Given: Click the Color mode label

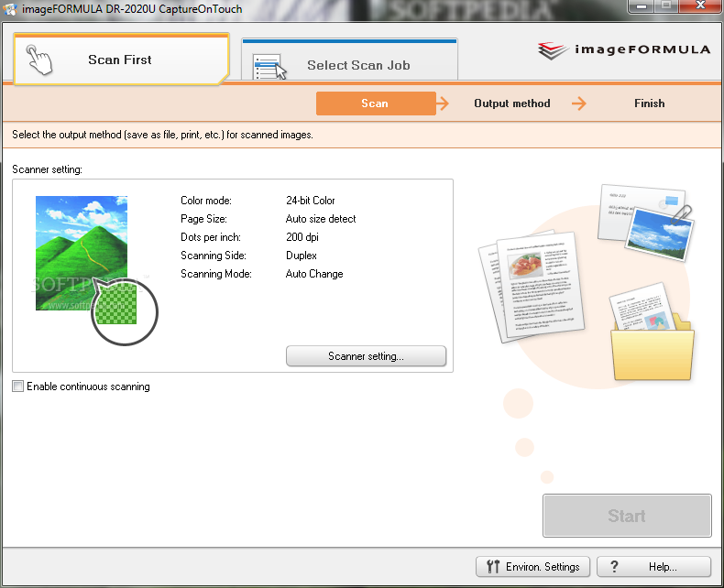Looking at the screenshot, I should (206, 201).
